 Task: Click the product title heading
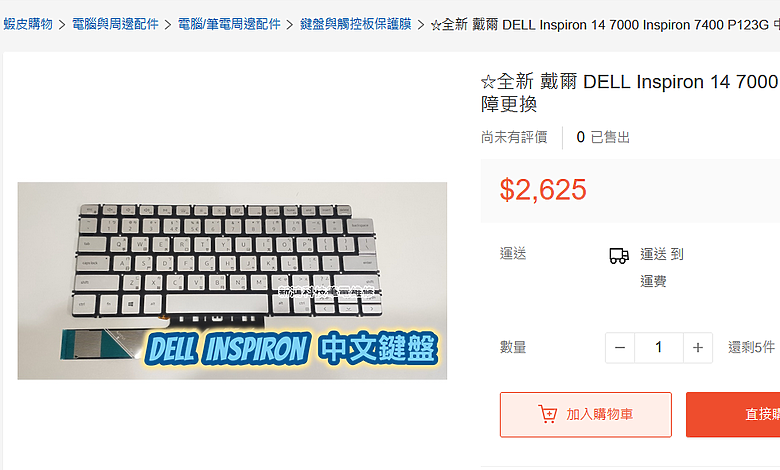point(630,93)
